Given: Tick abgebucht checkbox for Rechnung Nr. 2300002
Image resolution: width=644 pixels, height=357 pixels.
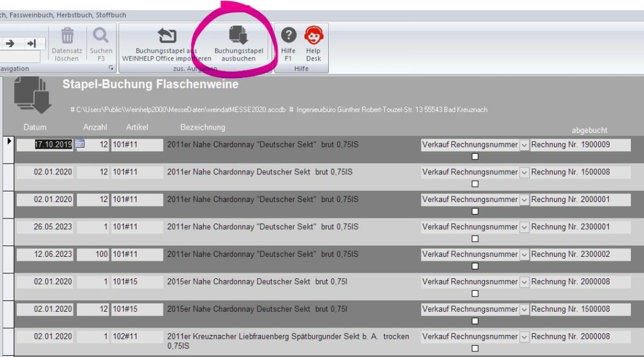Looking at the screenshot, I should pyautogui.click(x=475, y=266).
